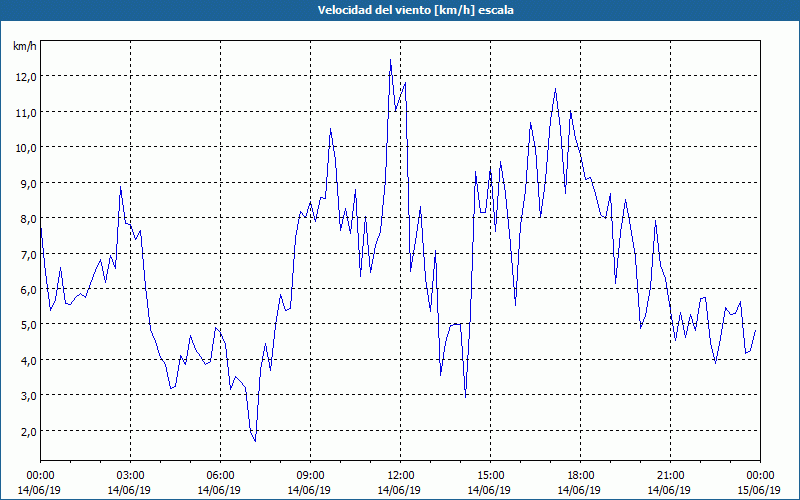Screen dimensions: 800x500
Task: Click the lowest wind speed point after 07:00
Action: [x=255, y=441]
